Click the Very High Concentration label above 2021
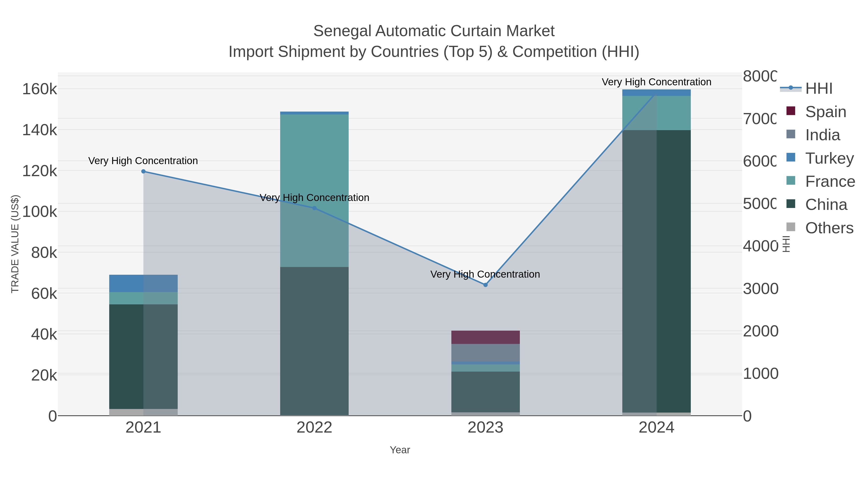Viewport: 868px width, 488px height. pyautogui.click(x=143, y=161)
